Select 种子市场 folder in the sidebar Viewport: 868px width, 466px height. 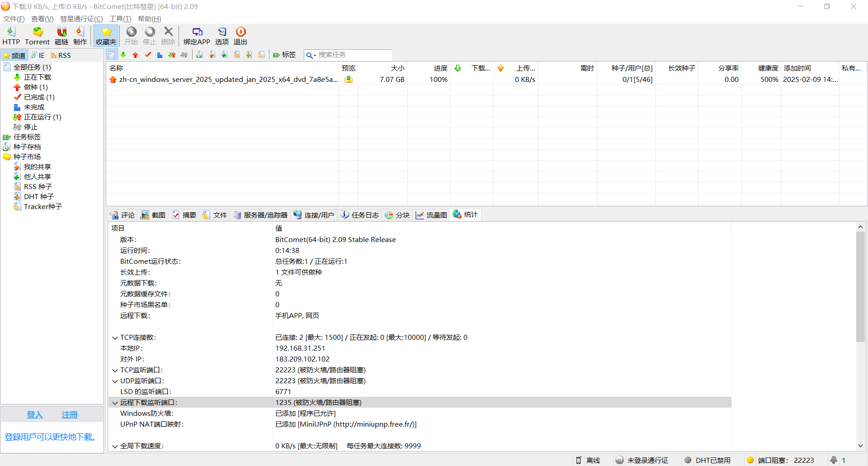pos(27,157)
